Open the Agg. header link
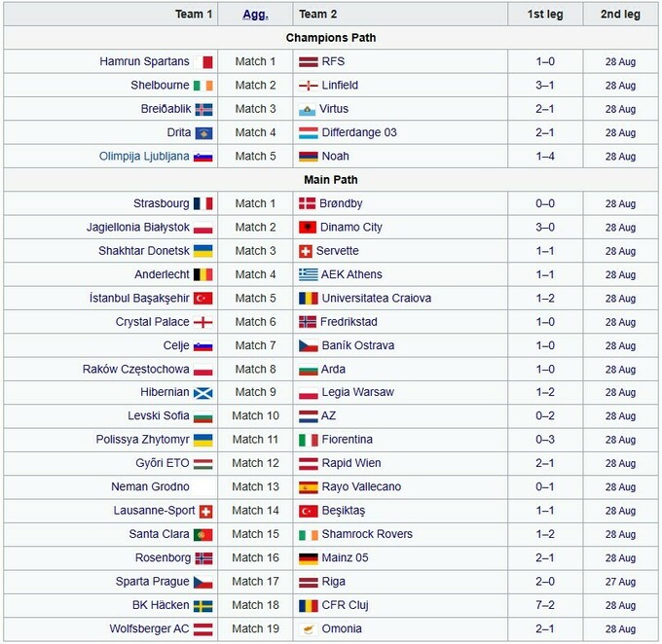The image size is (662, 644). [255, 15]
